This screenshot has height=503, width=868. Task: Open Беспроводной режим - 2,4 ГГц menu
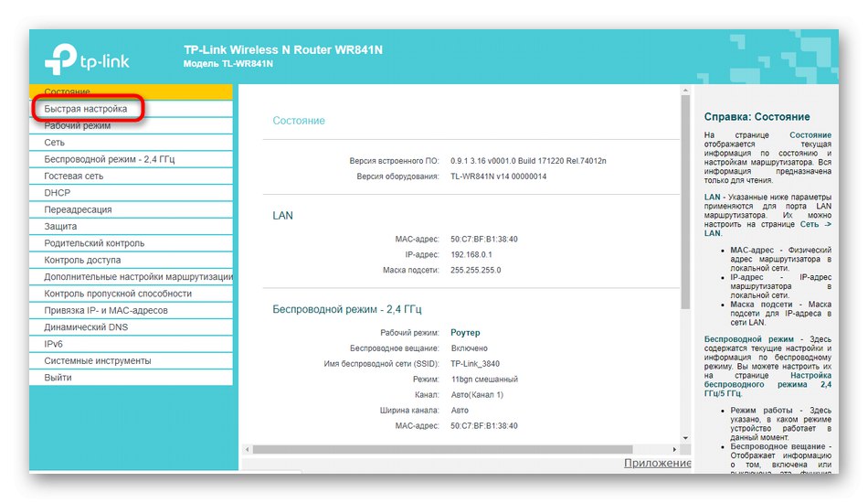coord(132,159)
